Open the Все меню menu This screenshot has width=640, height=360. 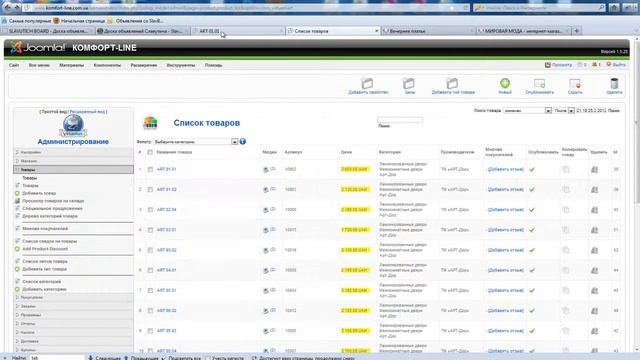click(39, 65)
